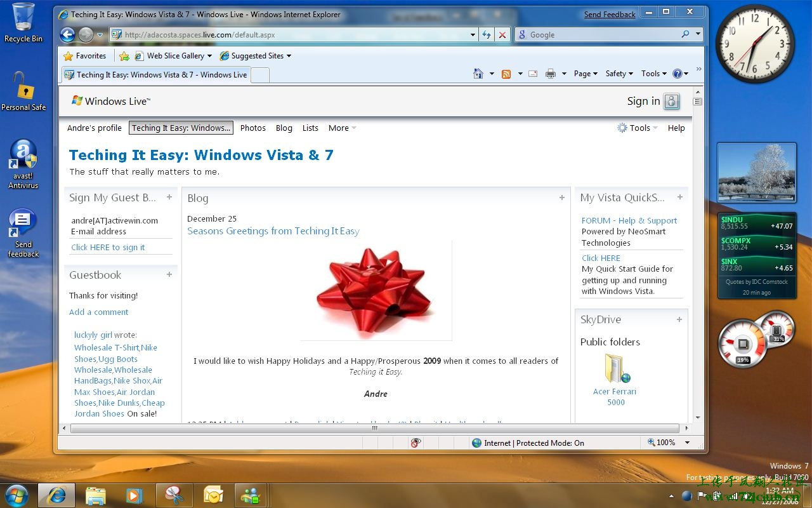Open the Safety menu dropdown
The height and width of the screenshot is (508, 812).
click(619, 74)
